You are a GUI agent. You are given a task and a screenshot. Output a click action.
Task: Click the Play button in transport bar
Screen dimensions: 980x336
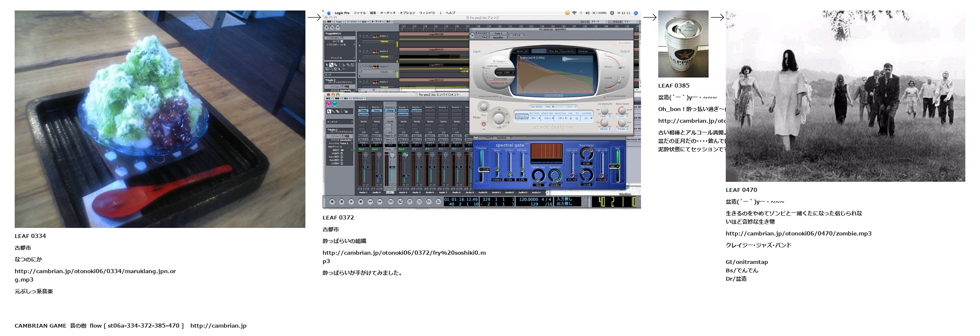point(351,202)
